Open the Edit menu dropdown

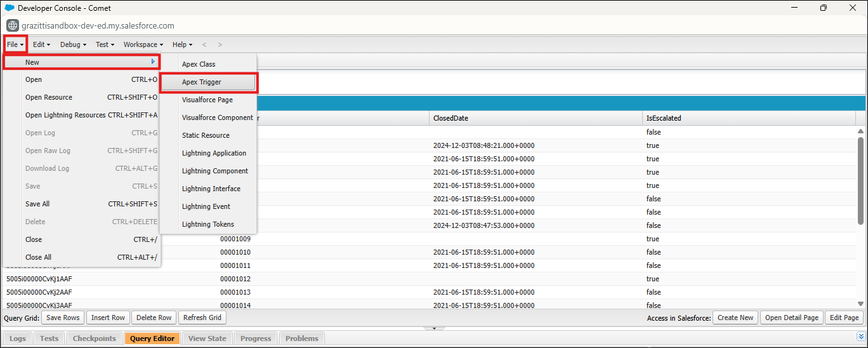41,44
